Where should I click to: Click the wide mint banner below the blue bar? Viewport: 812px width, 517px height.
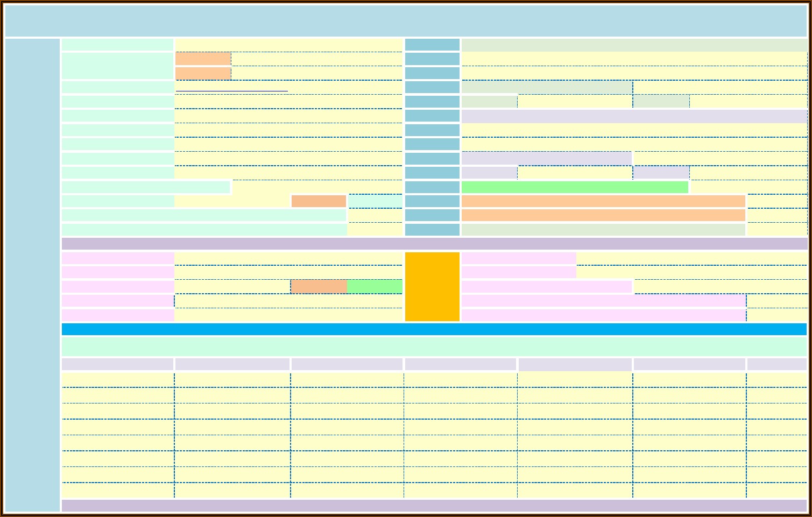coord(434,346)
